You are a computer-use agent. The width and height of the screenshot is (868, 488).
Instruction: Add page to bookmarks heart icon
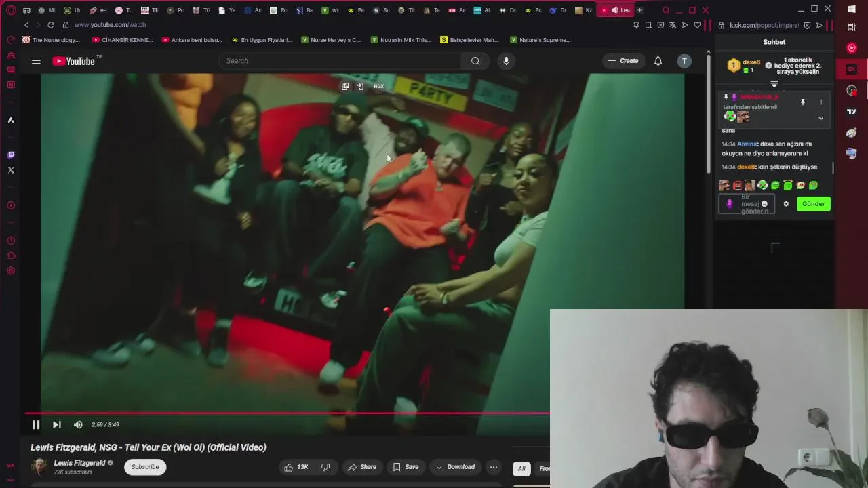(x=697, y=25)
